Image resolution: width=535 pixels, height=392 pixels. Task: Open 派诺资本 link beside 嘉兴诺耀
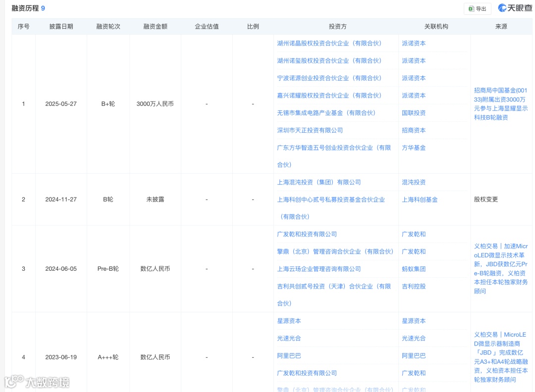pos(414,96)
